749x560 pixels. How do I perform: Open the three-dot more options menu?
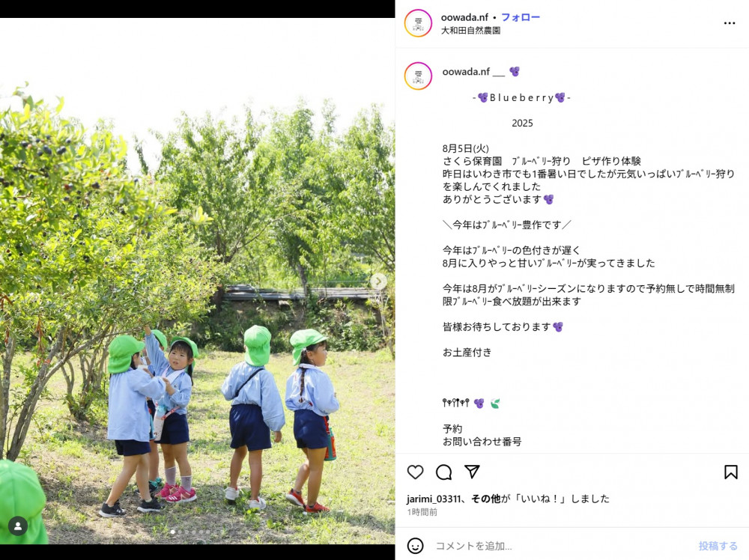click(x=730, y=23)
